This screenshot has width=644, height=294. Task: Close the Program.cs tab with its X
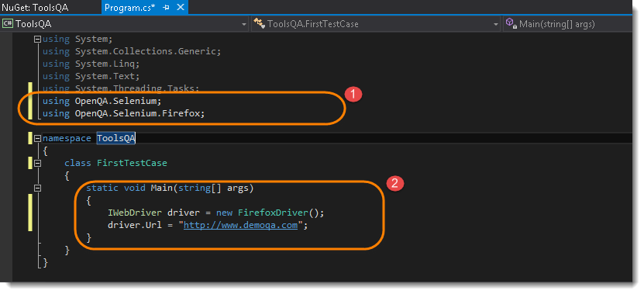click(x=180, y=8)
